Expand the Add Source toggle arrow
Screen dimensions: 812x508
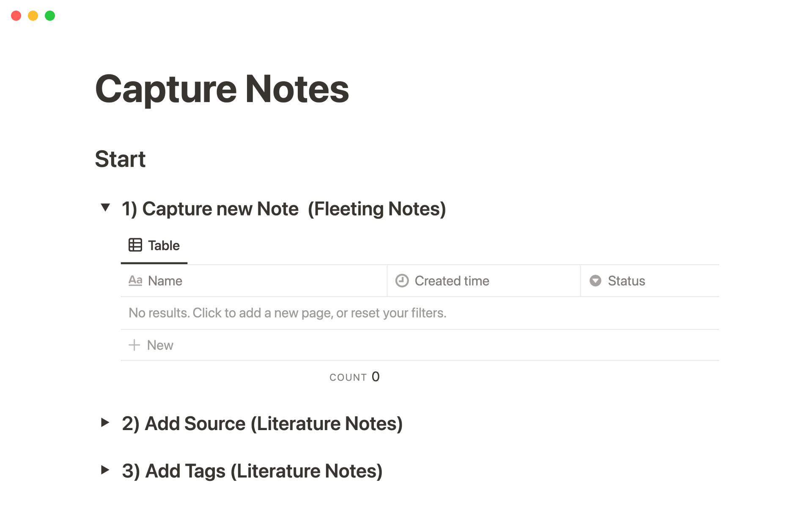105,422
